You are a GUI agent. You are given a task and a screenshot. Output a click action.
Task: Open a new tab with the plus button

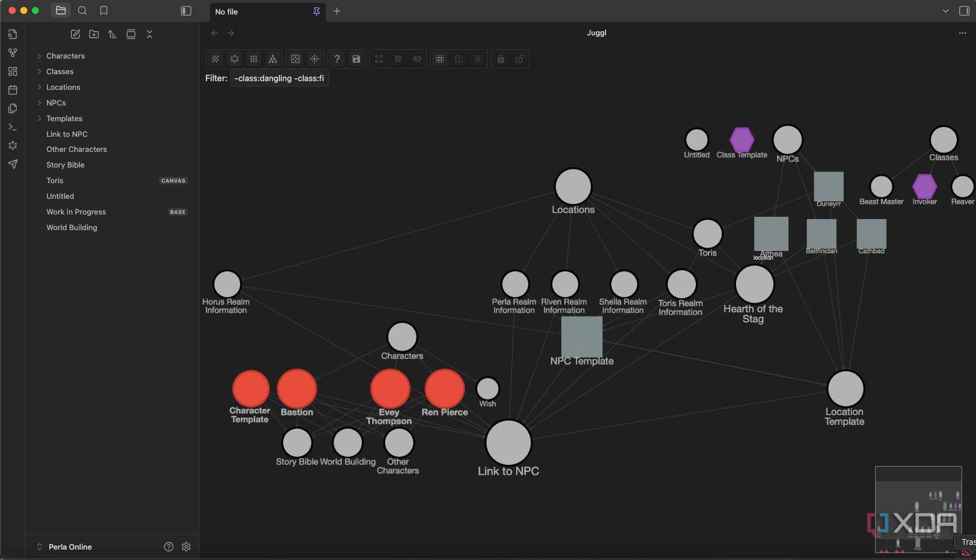pyautogui.click(x=337, y=11)
